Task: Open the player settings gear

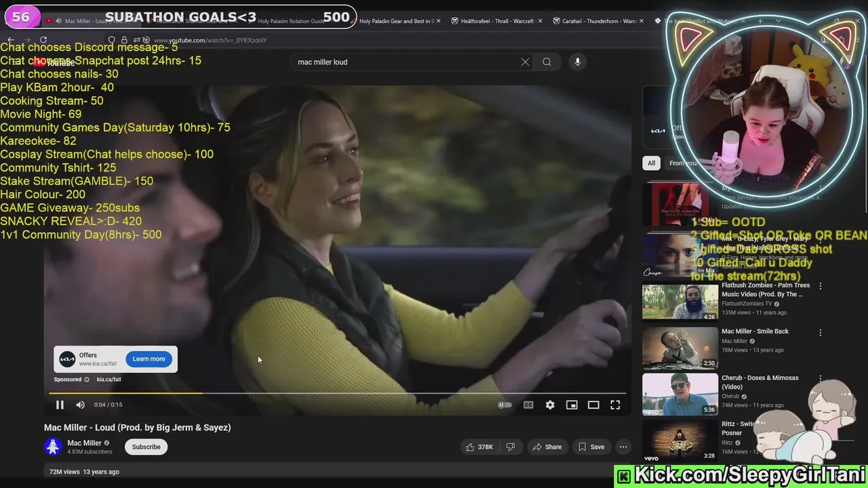Action: pyautogui.click(x=550, y=405)
